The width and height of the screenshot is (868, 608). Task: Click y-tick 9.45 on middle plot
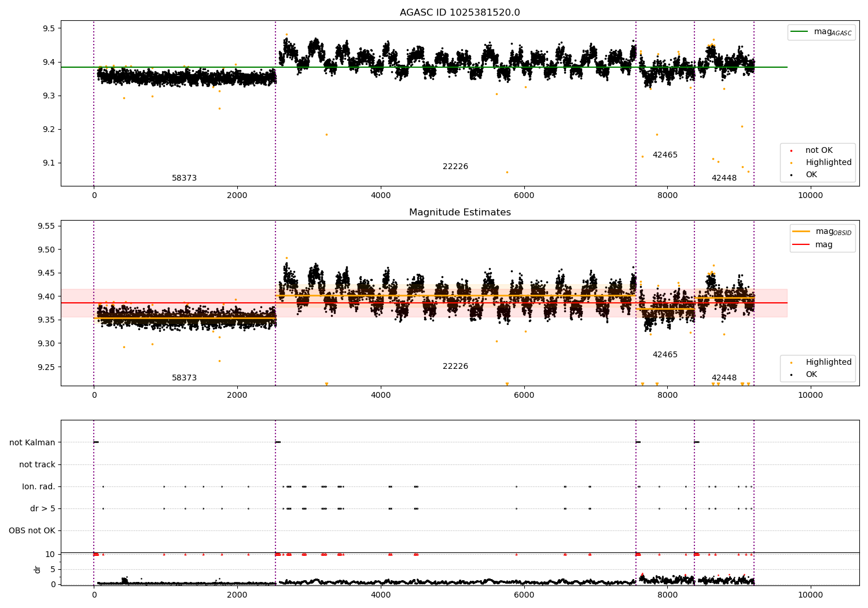point(47,273)
